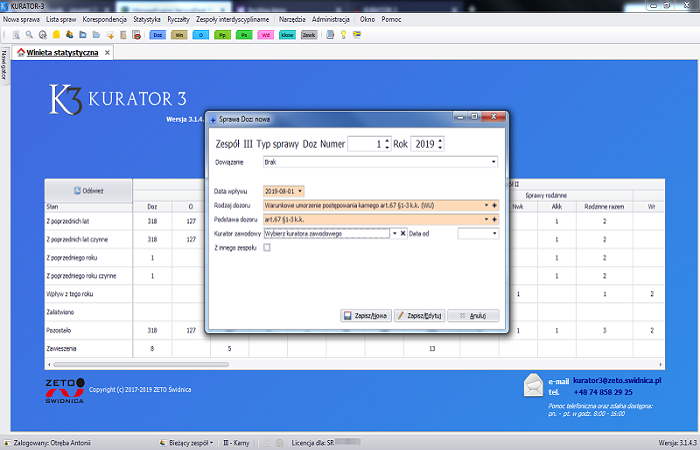Click the green Ps case type button
This screenshot has height=450, width=700.
[x=244, y=35]
